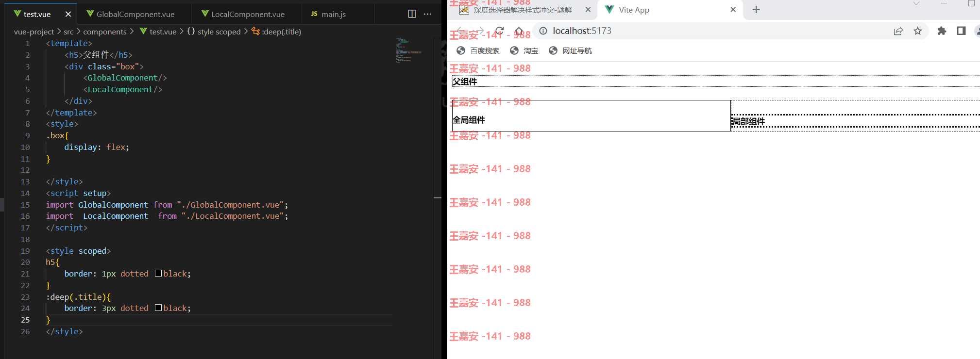
Task: Click the black color swatch on line 21
Action: (158, 274)
